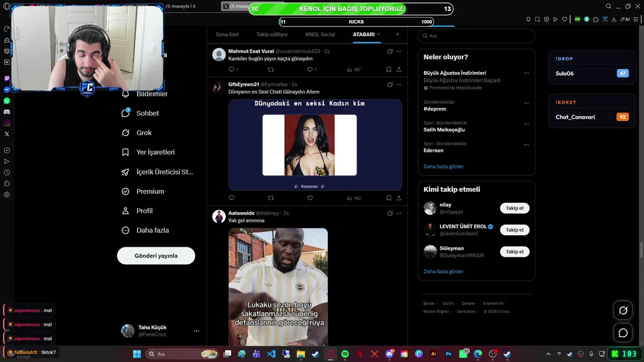Screen dimensions: 644x362
Task: Open Visual Studio Code from the taskbar
Action: tap(271, 354)
